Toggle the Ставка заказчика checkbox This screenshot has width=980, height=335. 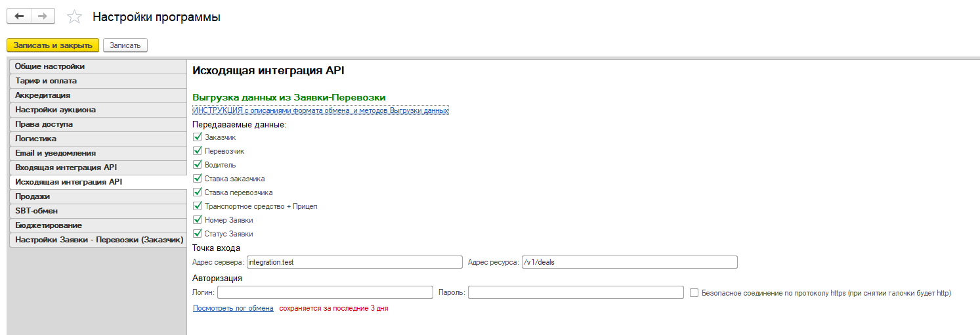pos(198,179)
